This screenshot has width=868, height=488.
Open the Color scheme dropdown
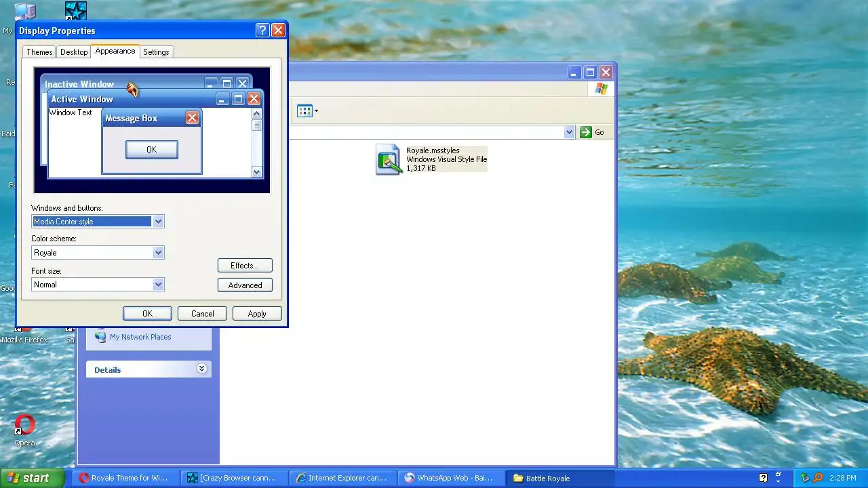point(158,253)
